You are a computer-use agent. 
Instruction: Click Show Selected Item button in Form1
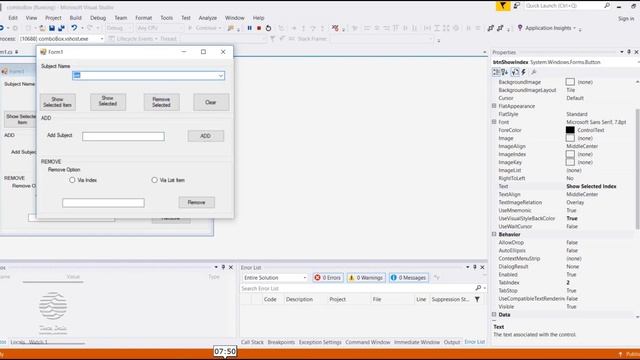(x=58, y=102)
